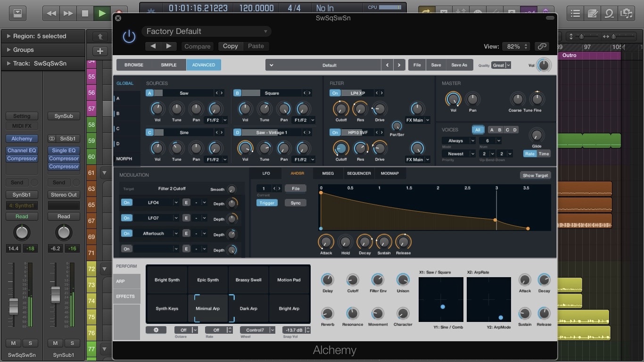Viewport: 644px width, 362px height.
Task: Click the plus add track button
Action: coord(100,51)
